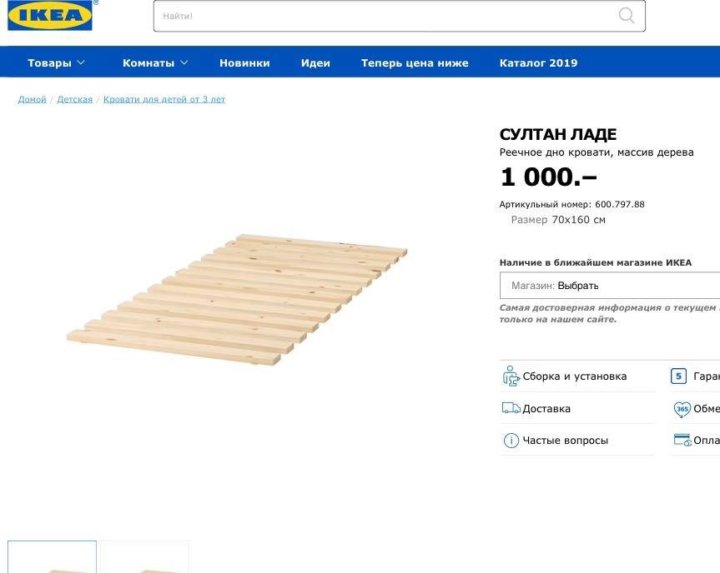Screen dimensions: 720x573
Task: Open Каталог 2019 from the navigation bar
Action: point(538,63)
